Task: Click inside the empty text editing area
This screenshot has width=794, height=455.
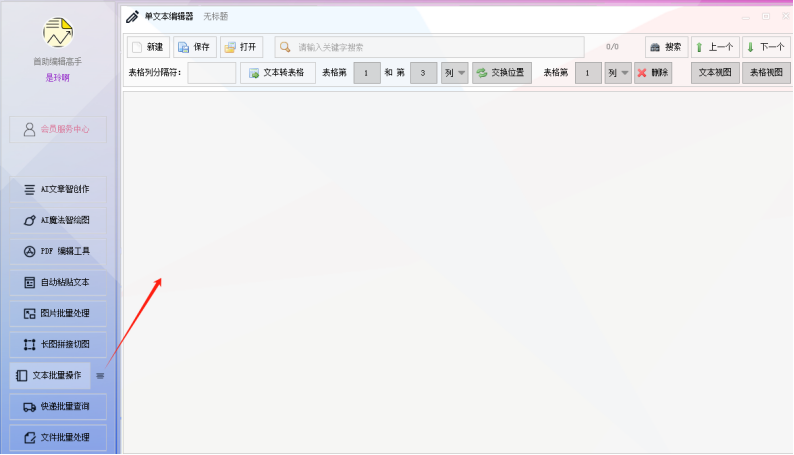Action: (458, 272)
